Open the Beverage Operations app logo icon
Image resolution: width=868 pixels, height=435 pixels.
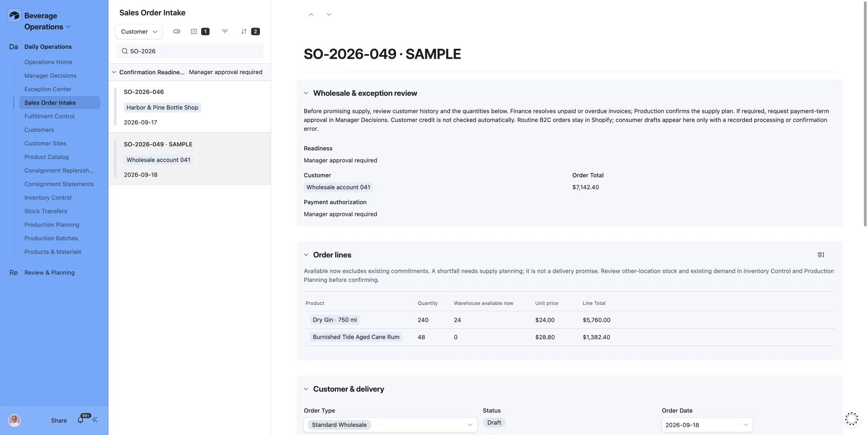[14, 16]
